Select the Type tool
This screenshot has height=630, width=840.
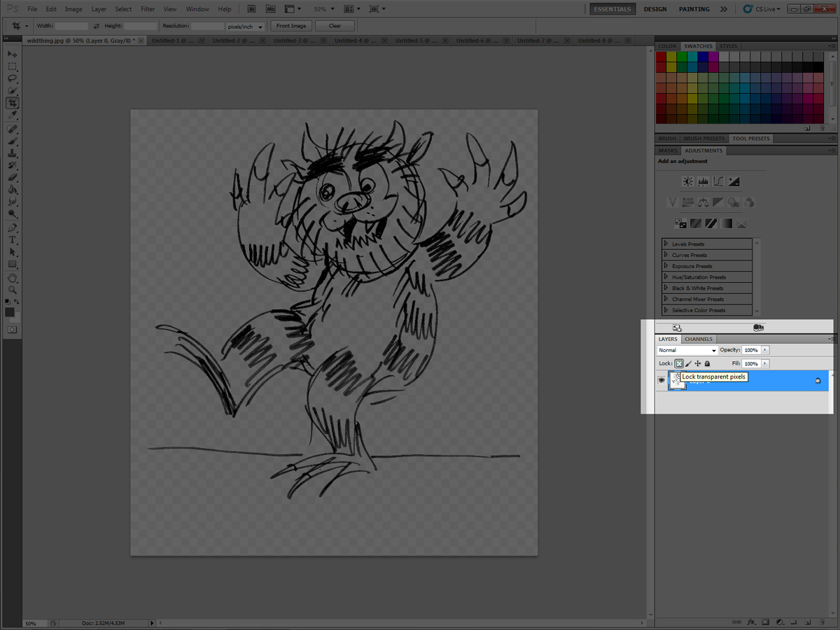click(13, 239)
